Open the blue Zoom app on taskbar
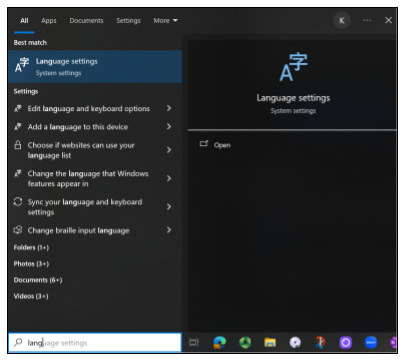This screenshot has width=409, height=360. tap(371, 342)
